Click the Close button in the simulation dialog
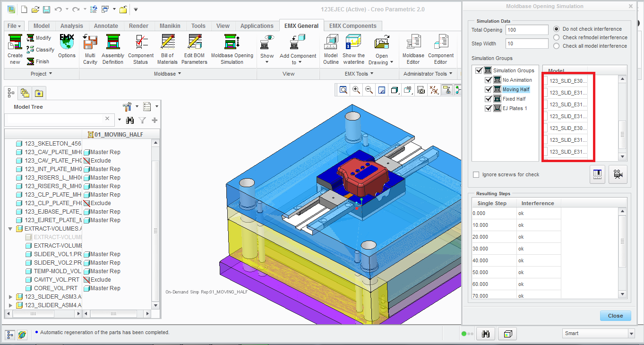The height and width of the screenshot is (345, 644). 615,316
